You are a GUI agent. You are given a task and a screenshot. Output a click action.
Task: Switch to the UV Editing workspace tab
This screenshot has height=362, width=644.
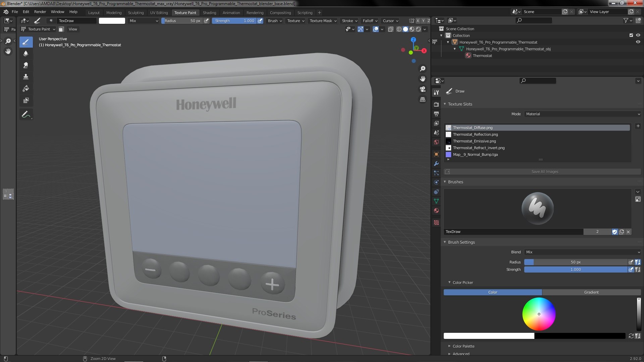159,13
